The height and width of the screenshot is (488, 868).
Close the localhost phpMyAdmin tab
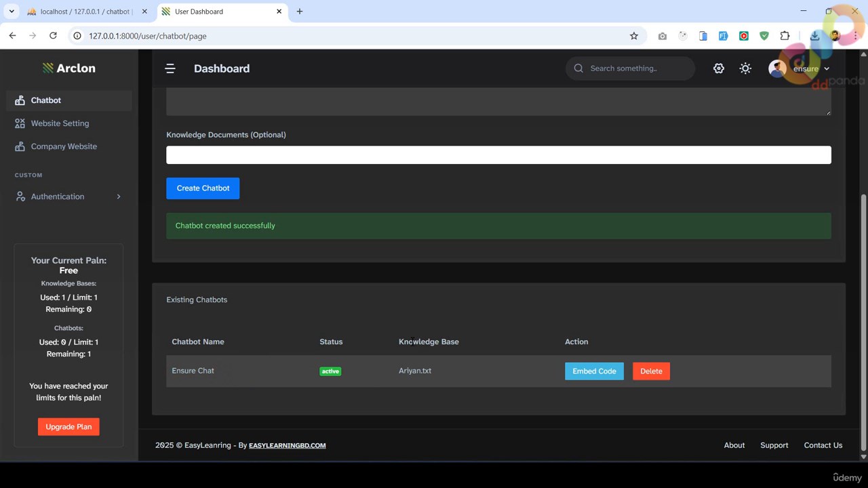pos(144,12)
